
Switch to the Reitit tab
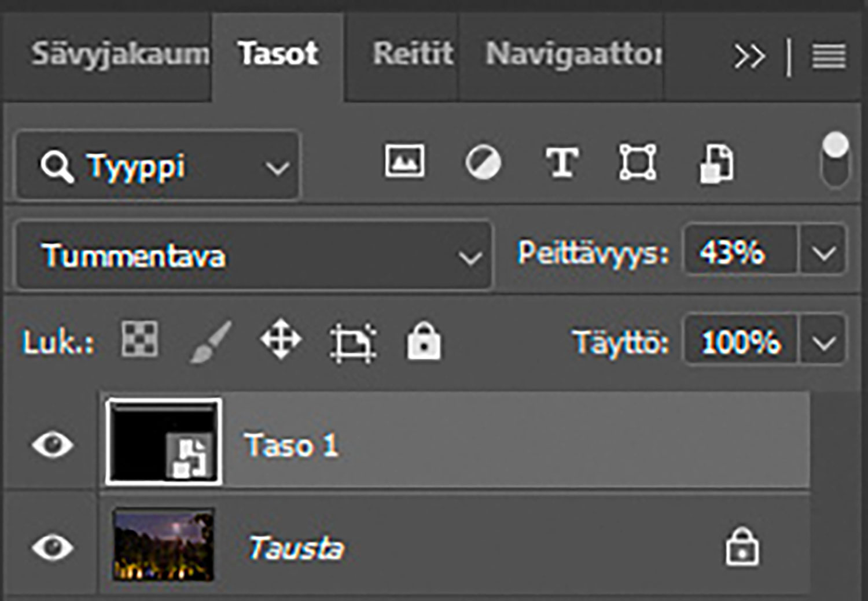tap(412, 54)
